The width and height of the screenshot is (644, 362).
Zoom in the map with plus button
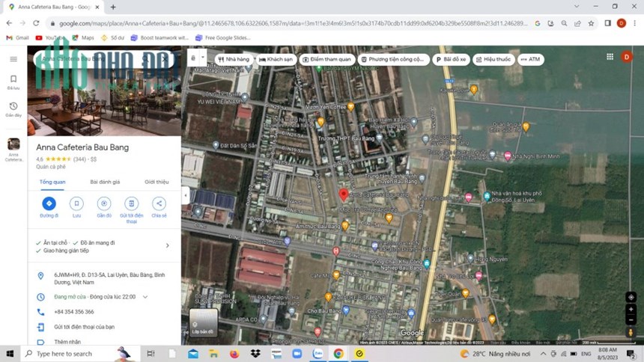[x=631, y=310]
